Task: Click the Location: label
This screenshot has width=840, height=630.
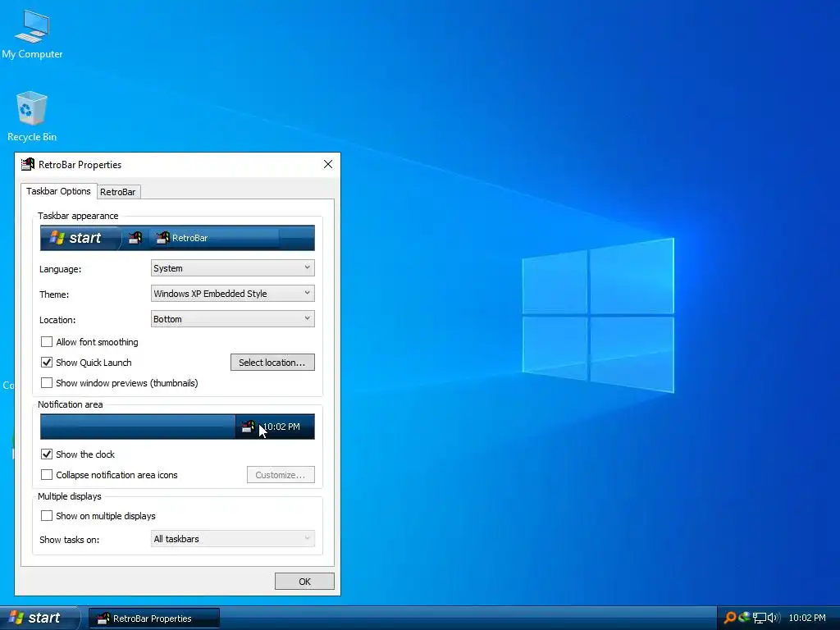Action: [57, 320]
